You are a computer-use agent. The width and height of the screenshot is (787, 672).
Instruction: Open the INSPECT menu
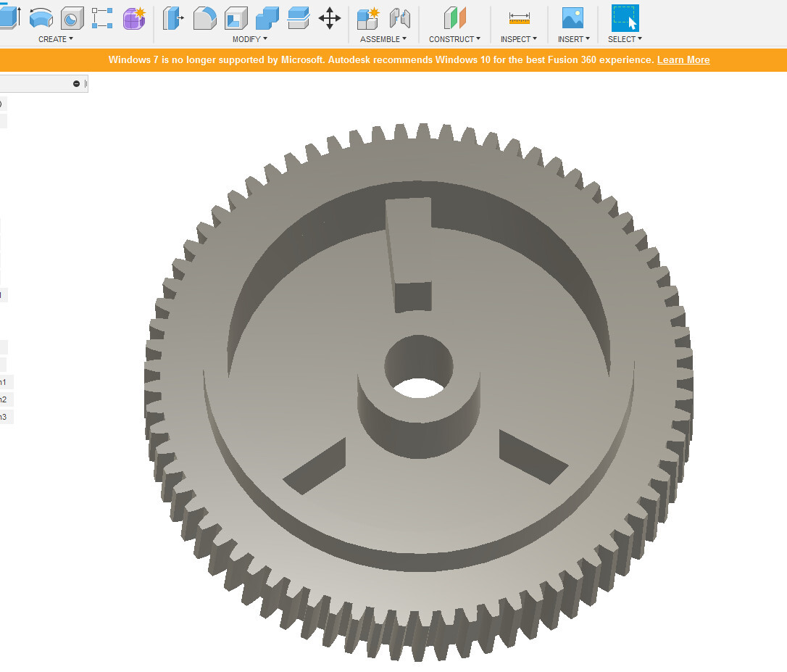[518, 39]
